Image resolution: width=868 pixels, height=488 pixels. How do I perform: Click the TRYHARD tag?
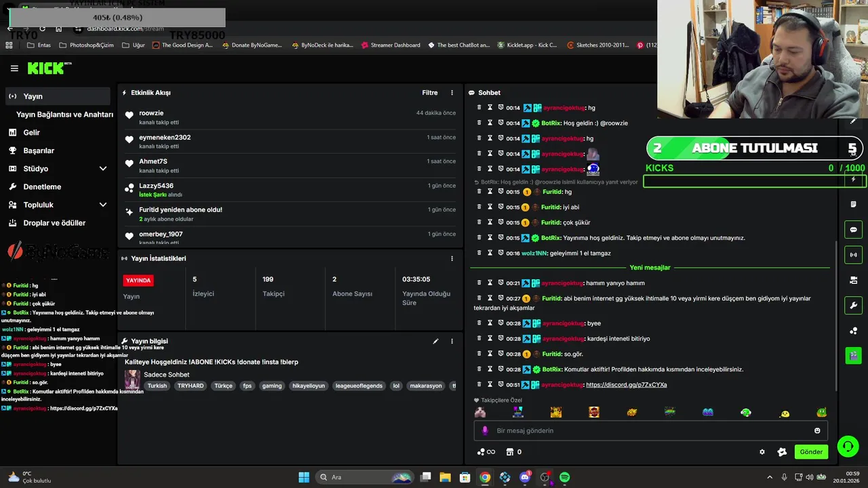tap(191, 386)
